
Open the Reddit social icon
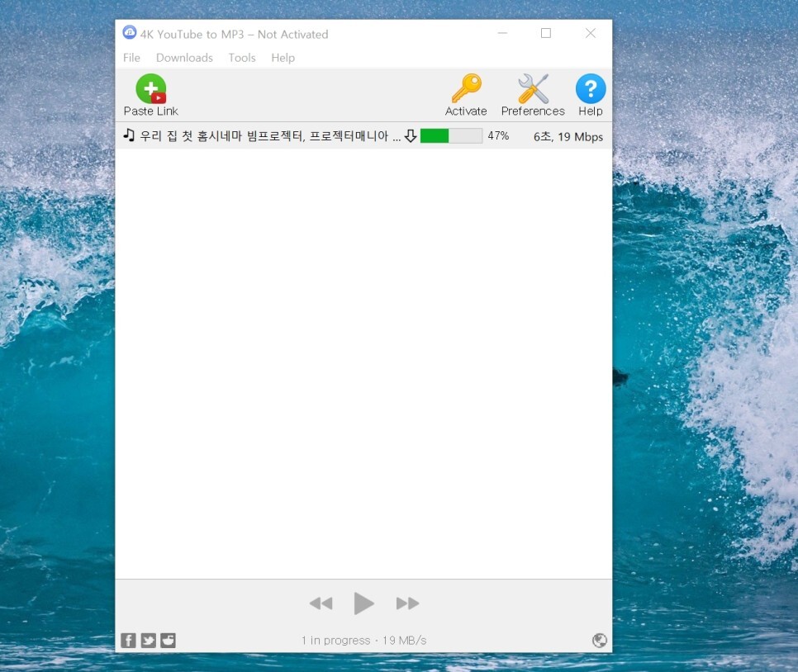[168, 641]
